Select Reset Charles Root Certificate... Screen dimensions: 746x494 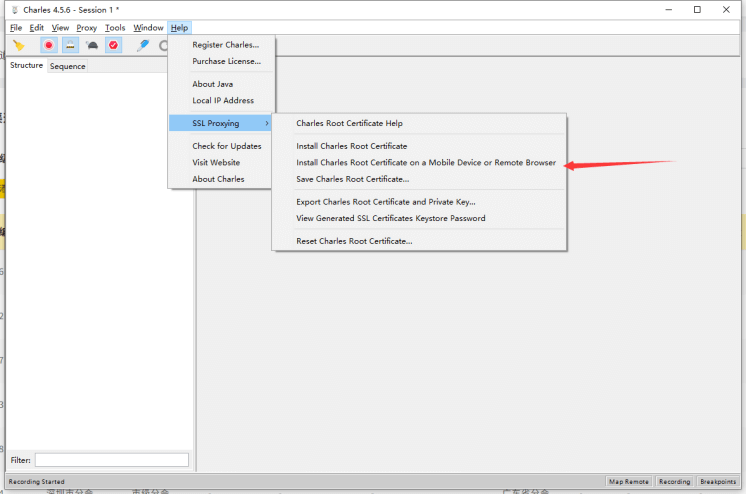[x=354, y=241]
